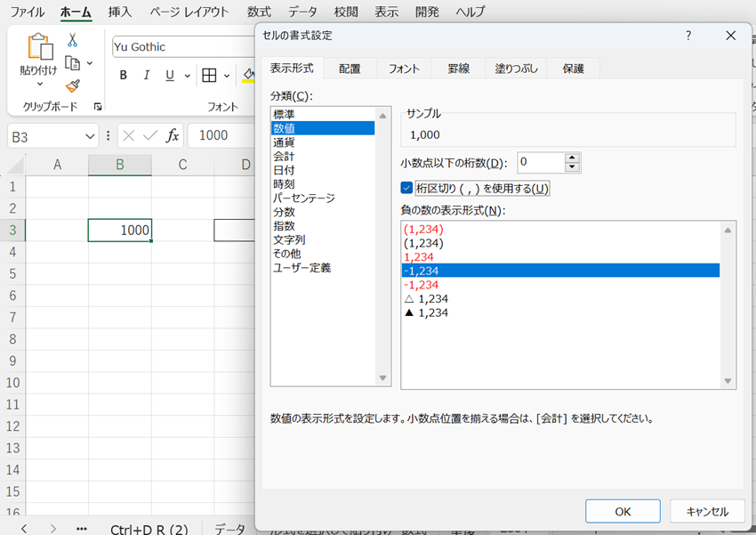Image resolution: width=756 pixels, height=535 pixels.
Task: Toggle Bold formatting
Action: pyautogui.click(x=124, y=76)
